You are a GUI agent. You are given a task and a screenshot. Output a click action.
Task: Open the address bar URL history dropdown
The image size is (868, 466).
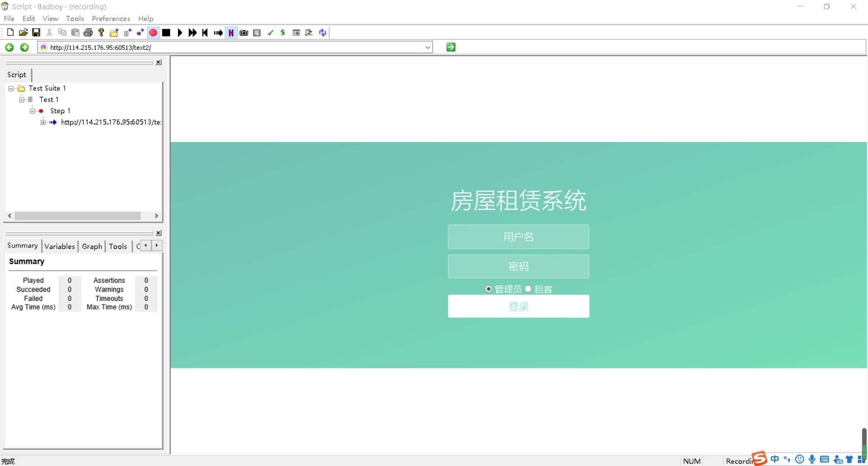[428, 47]
